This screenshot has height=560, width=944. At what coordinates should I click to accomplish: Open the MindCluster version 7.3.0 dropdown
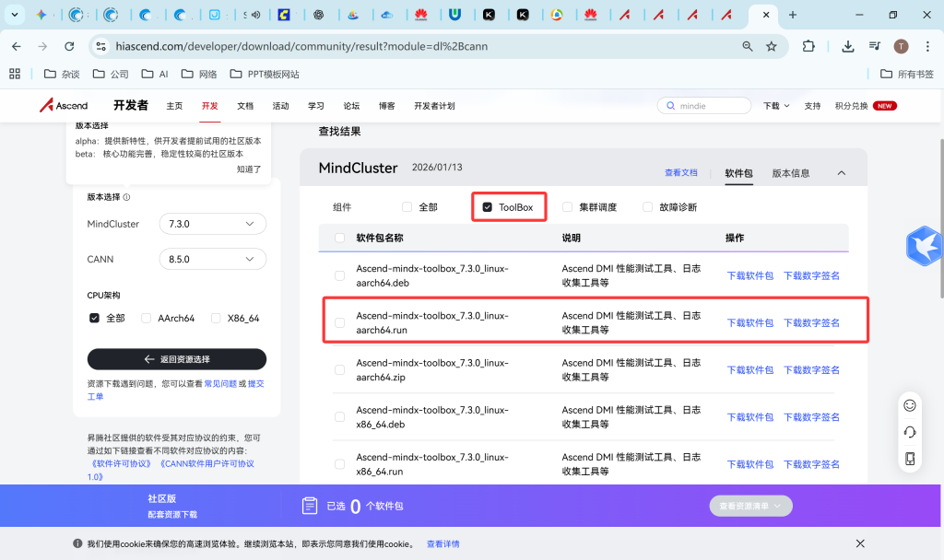click(212, 224)
